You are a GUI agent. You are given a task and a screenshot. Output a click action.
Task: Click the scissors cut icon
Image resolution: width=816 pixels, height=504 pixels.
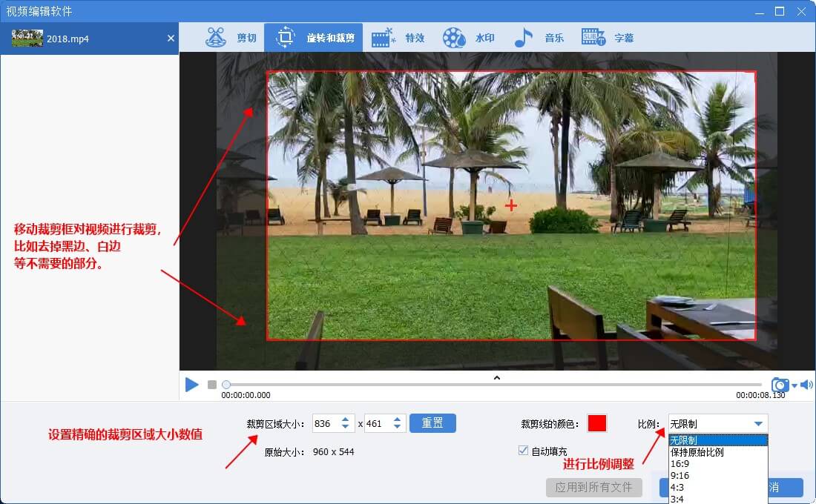[x=215, y=38]
